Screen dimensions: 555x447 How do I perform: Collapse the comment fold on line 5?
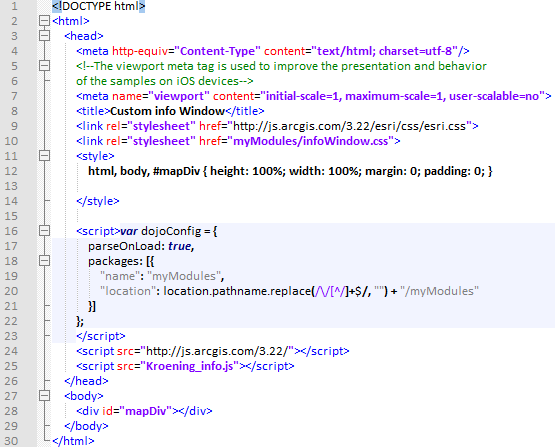(x=44, y=66)
